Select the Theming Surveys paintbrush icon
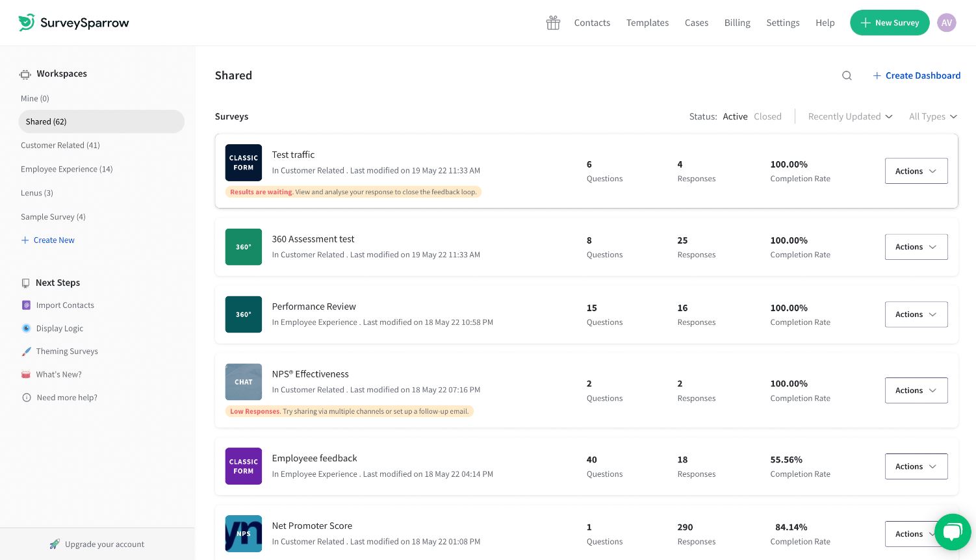976x560 pixels. (26, 351)
